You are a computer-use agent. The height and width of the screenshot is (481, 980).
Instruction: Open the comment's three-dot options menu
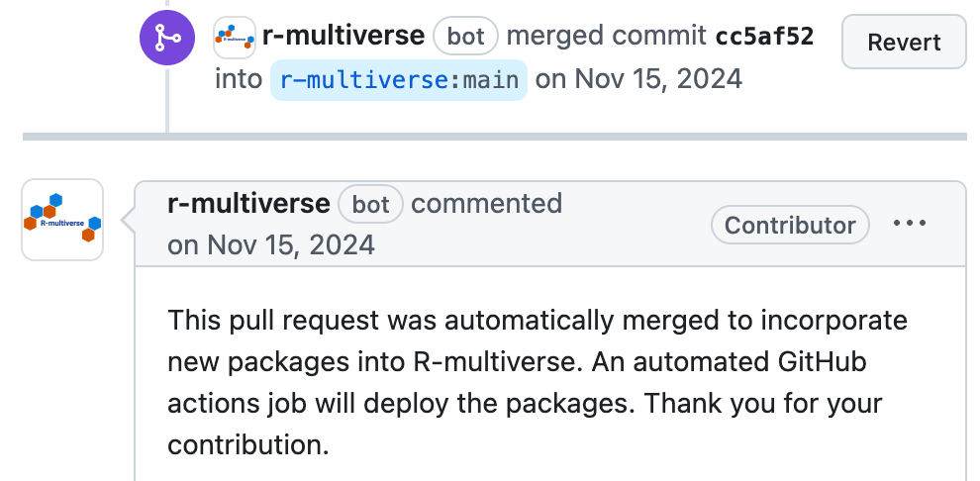pyautogui.click(x=910, y=224)
